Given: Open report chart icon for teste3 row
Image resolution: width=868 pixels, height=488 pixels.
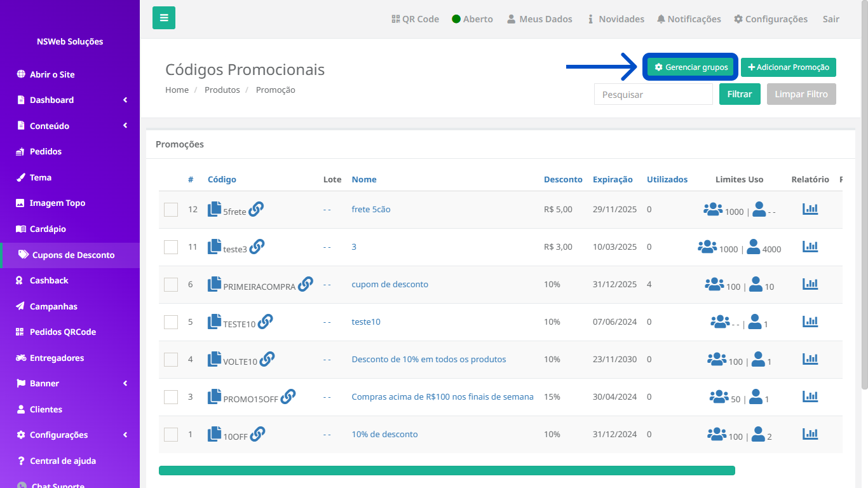Looking at the screenshot, I should pos(810,246).
